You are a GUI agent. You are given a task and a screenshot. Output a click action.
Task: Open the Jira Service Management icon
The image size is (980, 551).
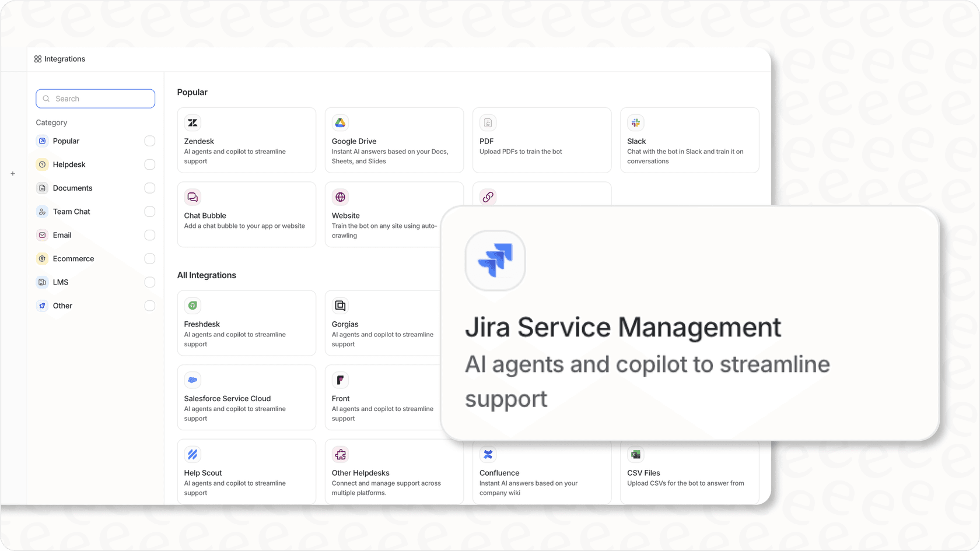point(495,261)
